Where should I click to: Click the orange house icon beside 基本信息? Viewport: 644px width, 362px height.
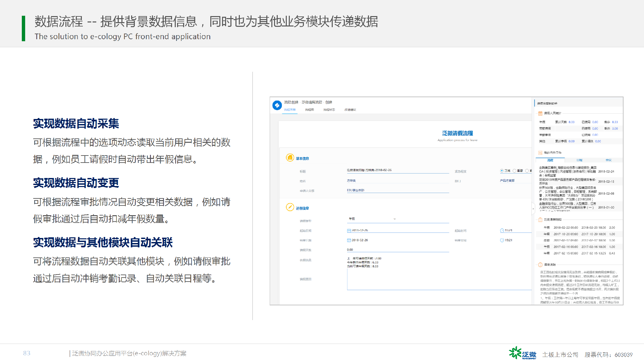click(x=290, y=158)
